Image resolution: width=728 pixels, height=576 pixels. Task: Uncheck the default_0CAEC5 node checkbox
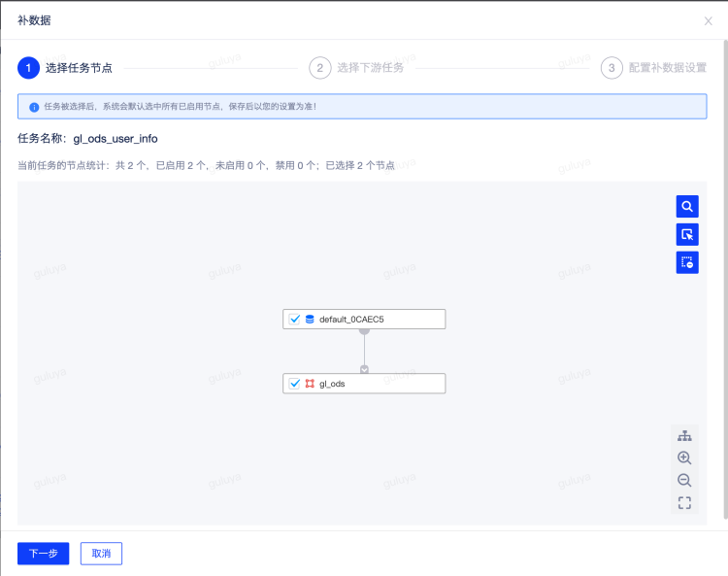pyautogui.click(x=294, y=320)
